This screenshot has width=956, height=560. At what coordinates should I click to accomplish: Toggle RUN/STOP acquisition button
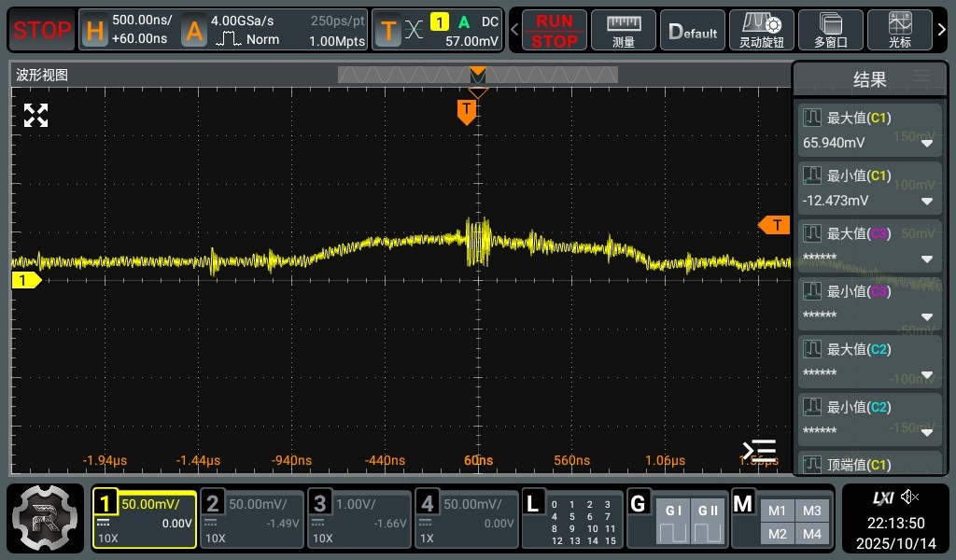click(555, 30)
